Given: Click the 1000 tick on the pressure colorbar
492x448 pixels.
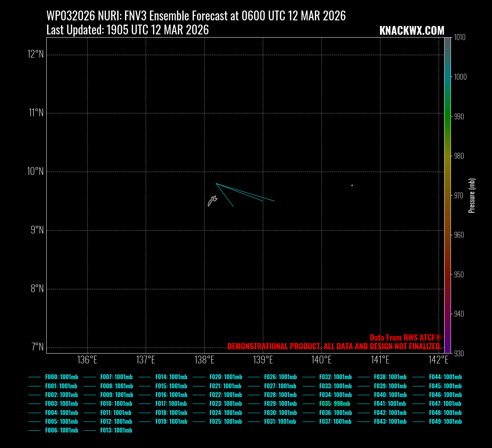Looking at the screenshot, I should pos(460,77).
